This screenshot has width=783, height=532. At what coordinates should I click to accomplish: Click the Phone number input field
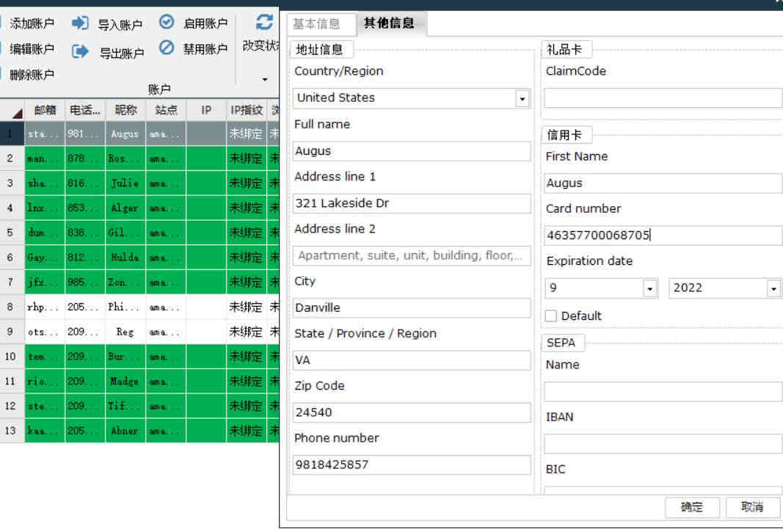[412, 465]
